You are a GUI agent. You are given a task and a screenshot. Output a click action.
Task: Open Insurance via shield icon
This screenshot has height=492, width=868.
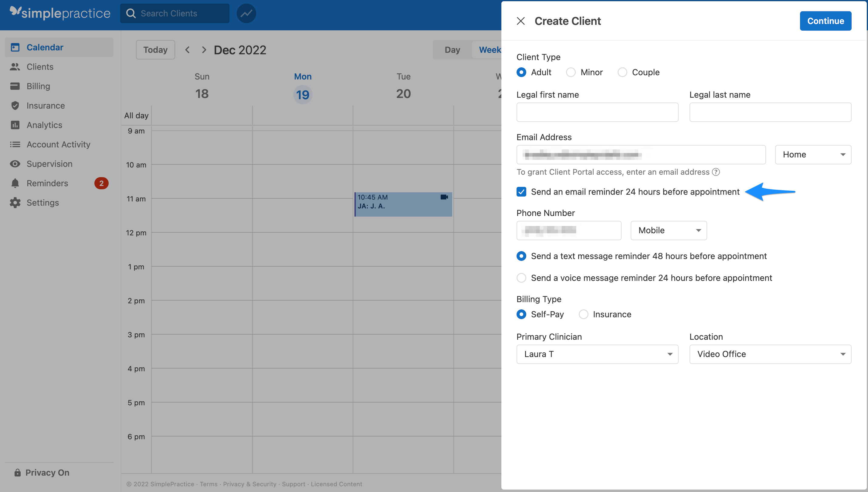(x=15, y=106)
